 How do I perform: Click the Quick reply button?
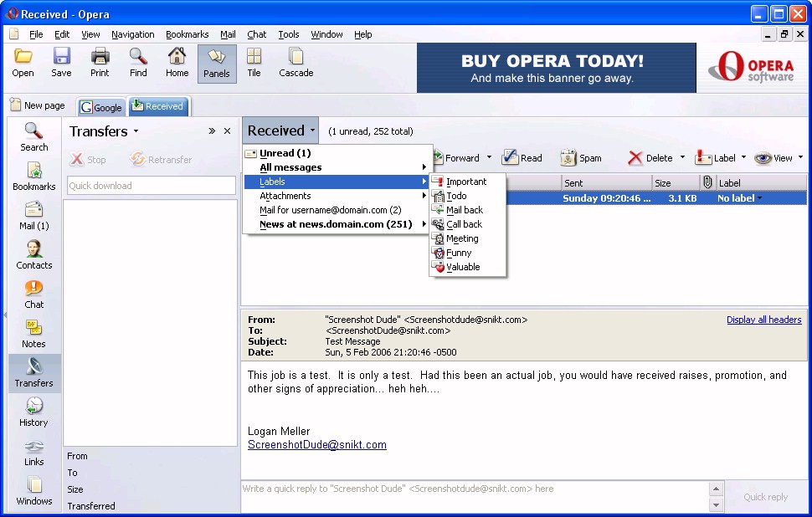point(765,497)
